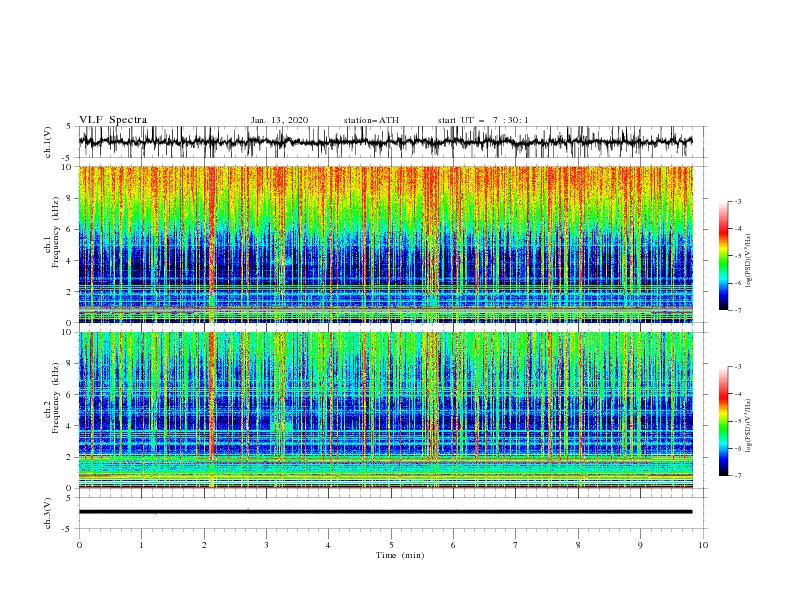Click the "-5" tick on ch.1 colorbar

(738, 256)
